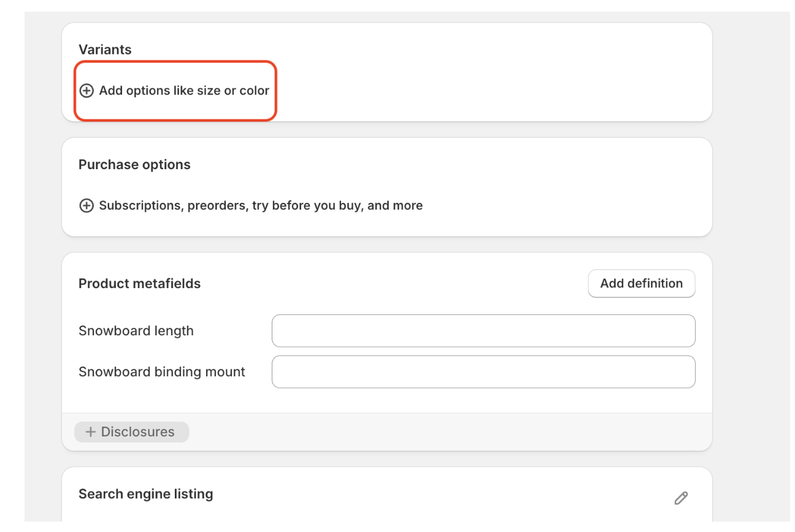Viewport: 795px width, 532px height.
Task: Click Add options like size or color
Action: tap(184, 91)
